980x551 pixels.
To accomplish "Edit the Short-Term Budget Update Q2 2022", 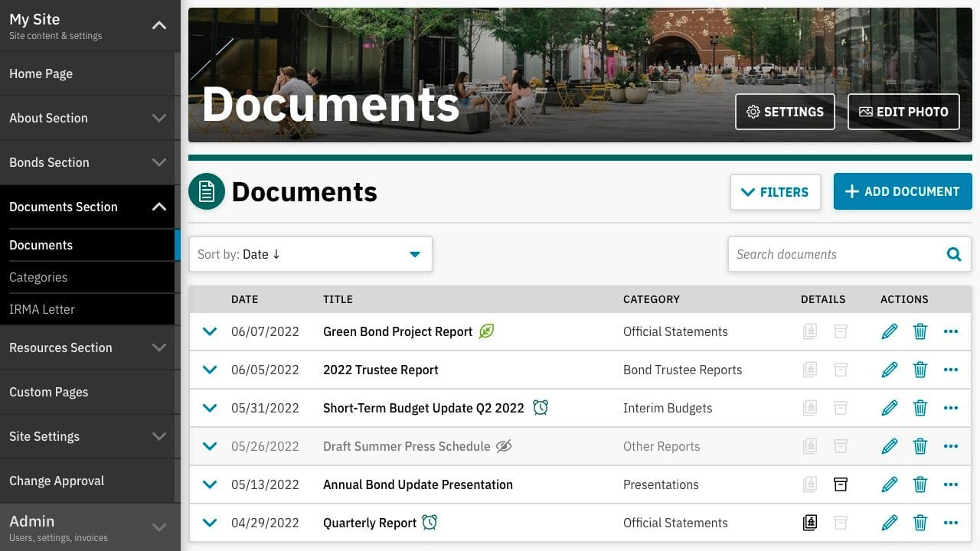I will (x=889, y=408).
